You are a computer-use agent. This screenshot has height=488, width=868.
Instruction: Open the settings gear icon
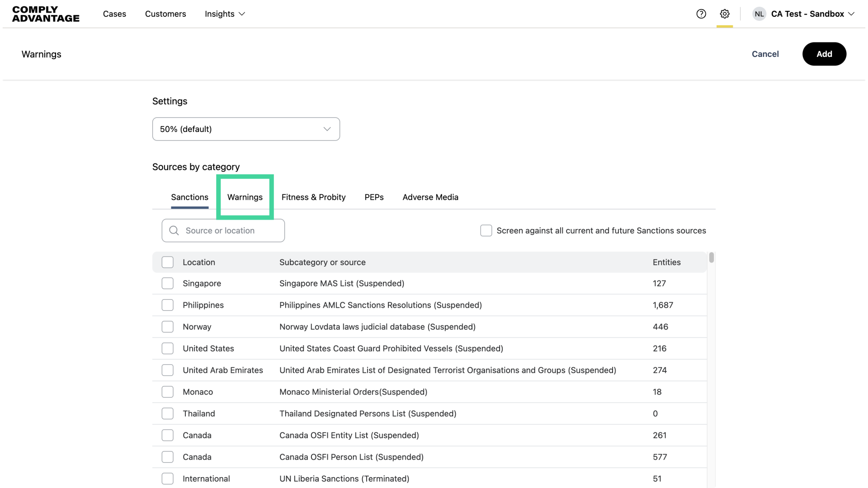[724, 14]
